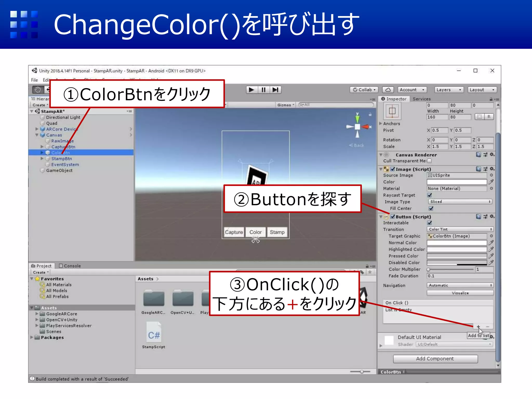The width and height of the screenshot is (532, 399).
Task: Open Button (Script) help book icon
Action: [x=478, y=217]
